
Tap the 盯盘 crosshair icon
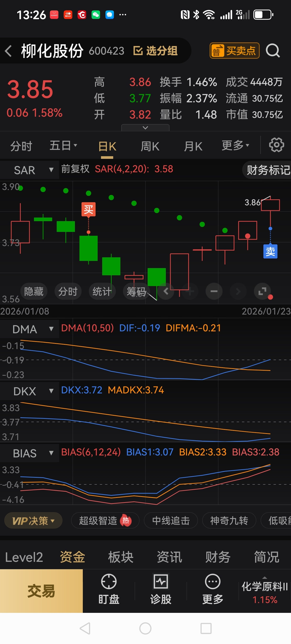point(109,581)
